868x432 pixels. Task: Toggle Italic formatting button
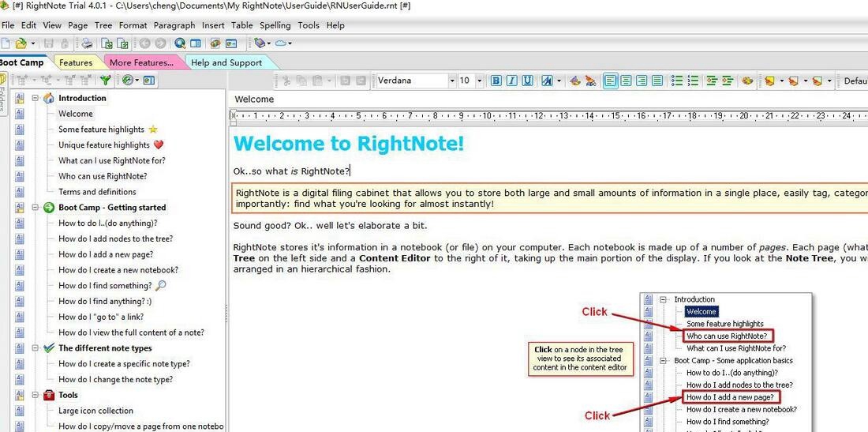click(x=511, y=81)
